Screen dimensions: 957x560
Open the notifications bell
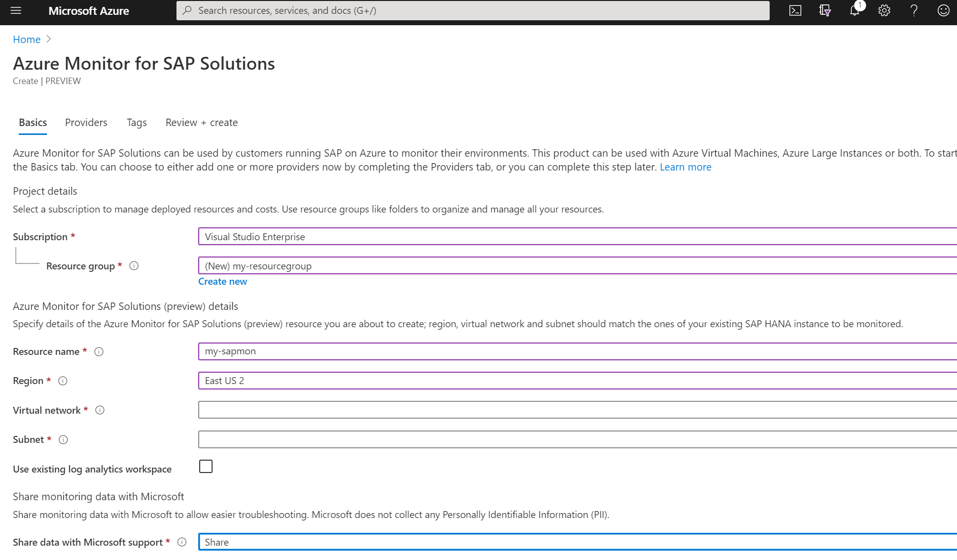point(855,10)
